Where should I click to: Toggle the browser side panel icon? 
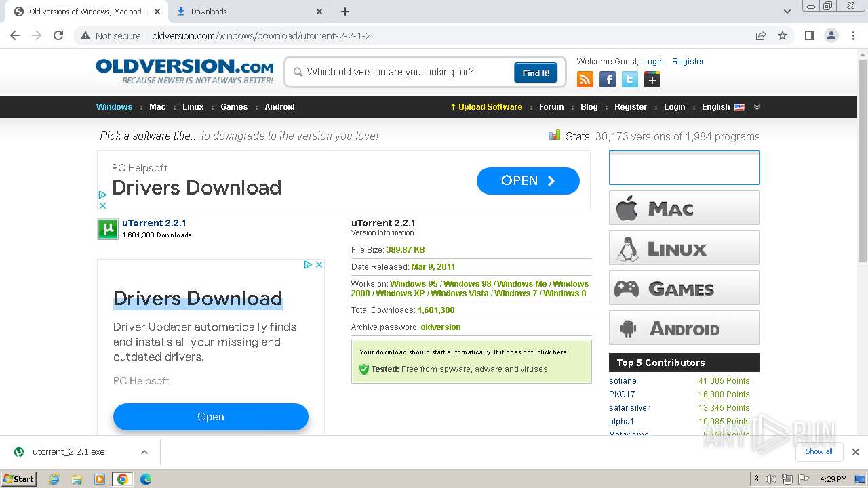(809, 36)
